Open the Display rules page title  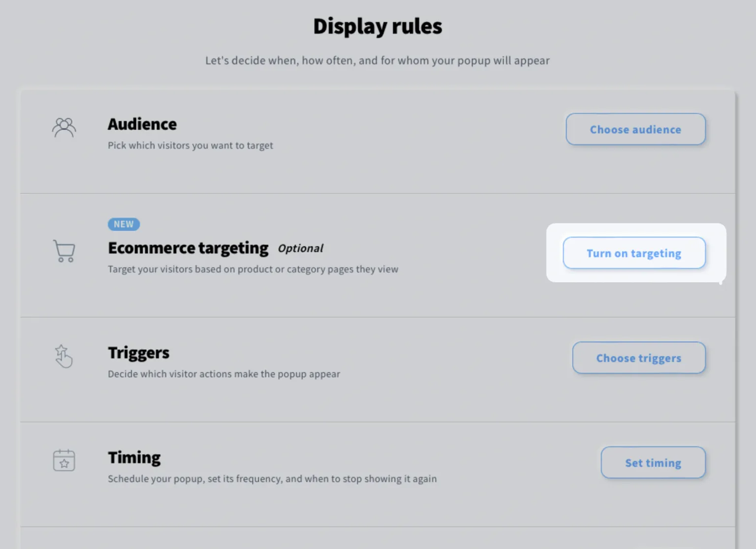click(378, 26)
